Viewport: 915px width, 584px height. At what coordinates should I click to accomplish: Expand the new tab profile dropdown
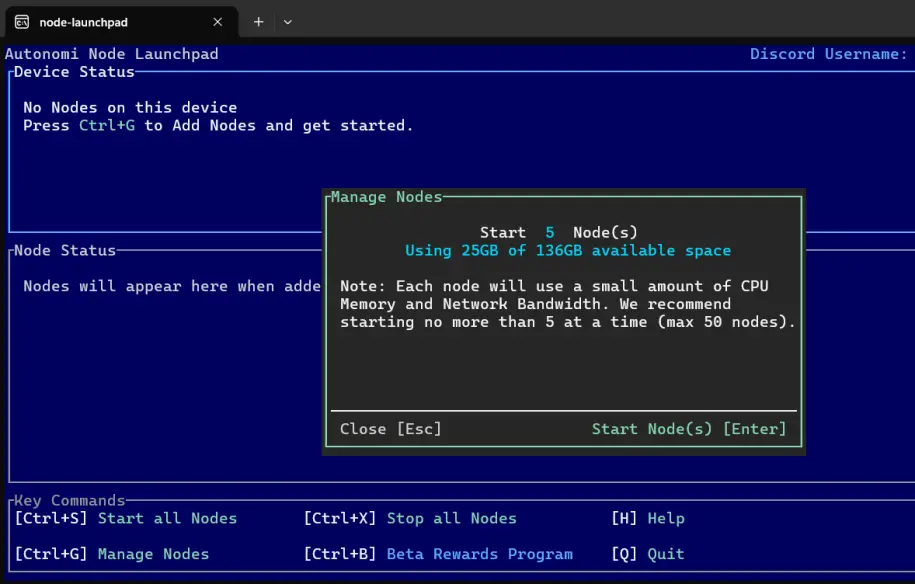pyautogui.click(x=288, y=22)
